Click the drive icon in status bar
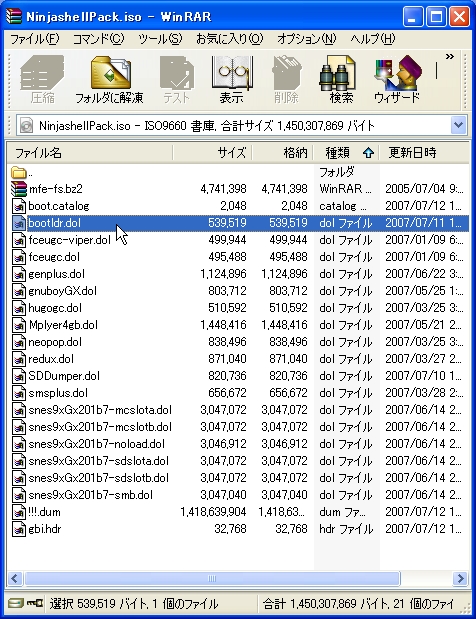This screenshot has width=476, height=619. [x=16, y=603]
